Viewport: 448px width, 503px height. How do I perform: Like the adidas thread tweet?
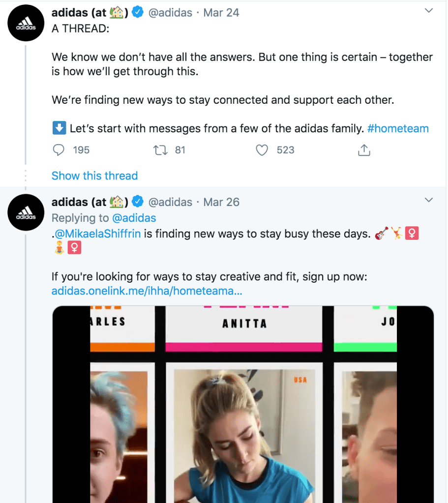pos(262,150)
